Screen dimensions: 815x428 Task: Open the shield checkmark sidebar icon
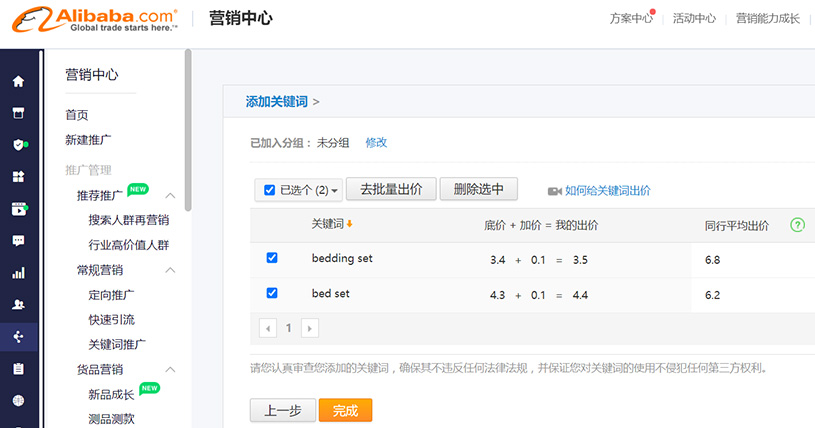coord(19,145)
